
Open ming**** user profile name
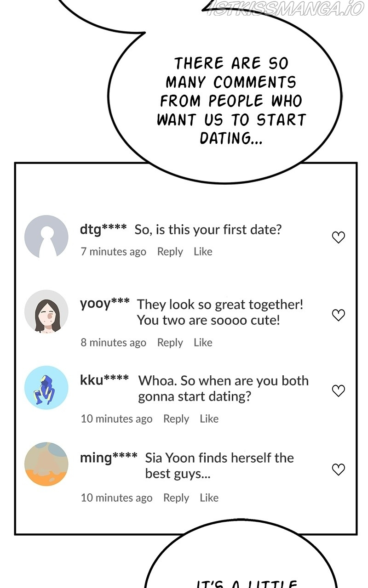click(109, 458)
